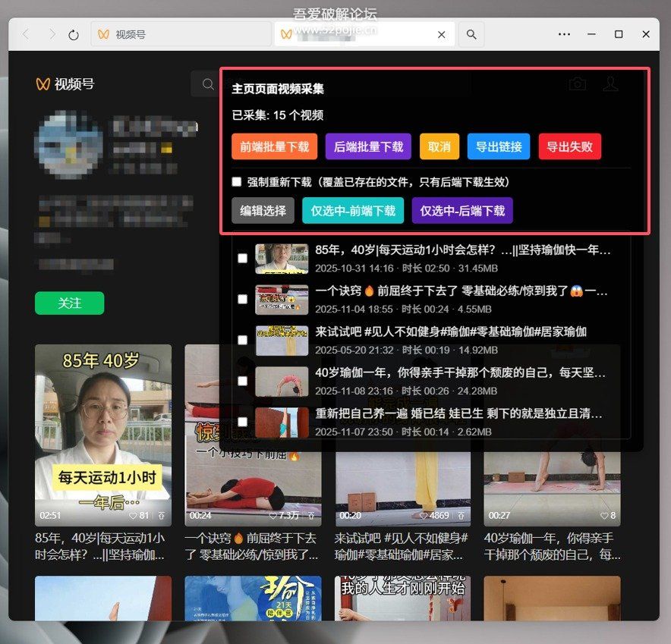Click the back navigation arrow
671x644 pixels.
[x=24, y=34]
